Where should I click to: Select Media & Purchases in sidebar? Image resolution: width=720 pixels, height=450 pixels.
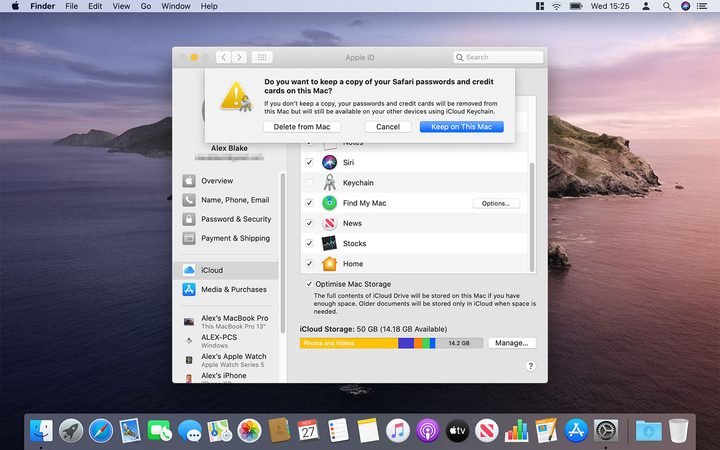click(226, 289)
